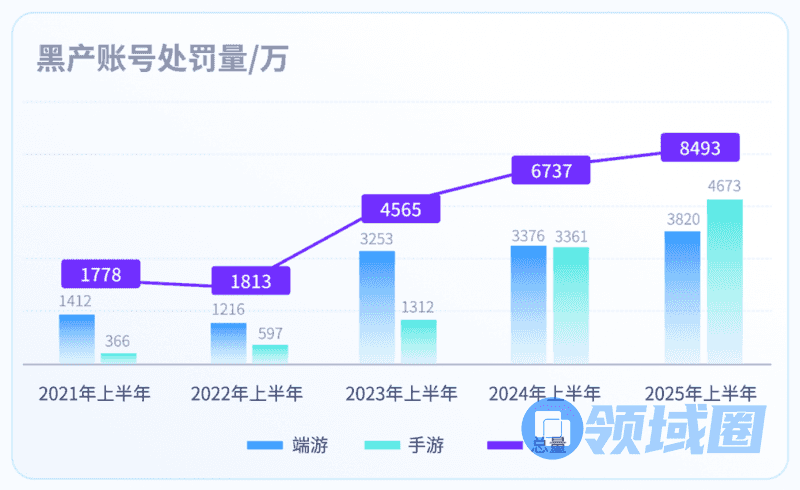Select the 2024 手游 bar labeled 3361

click(571, 304)
